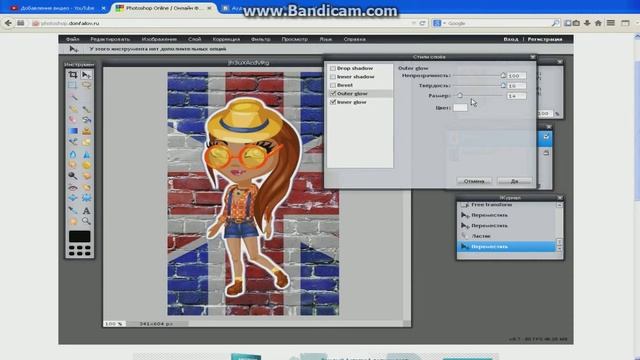Select the Hand pan tool
Image resolution: width=640 pixels, height=360 pixels.
pyautogui.click(x=73, y=221)
